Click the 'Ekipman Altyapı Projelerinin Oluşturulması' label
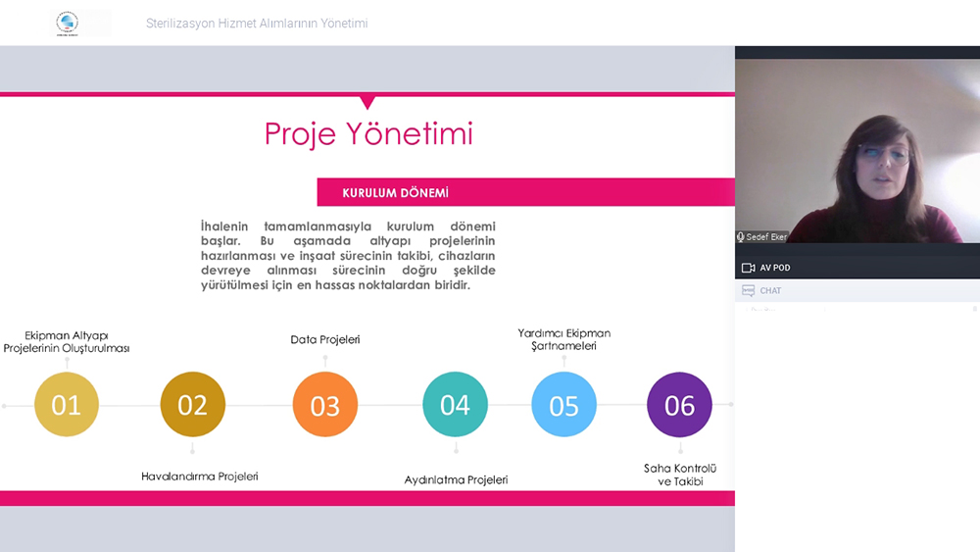 click(x=67, y=342)
